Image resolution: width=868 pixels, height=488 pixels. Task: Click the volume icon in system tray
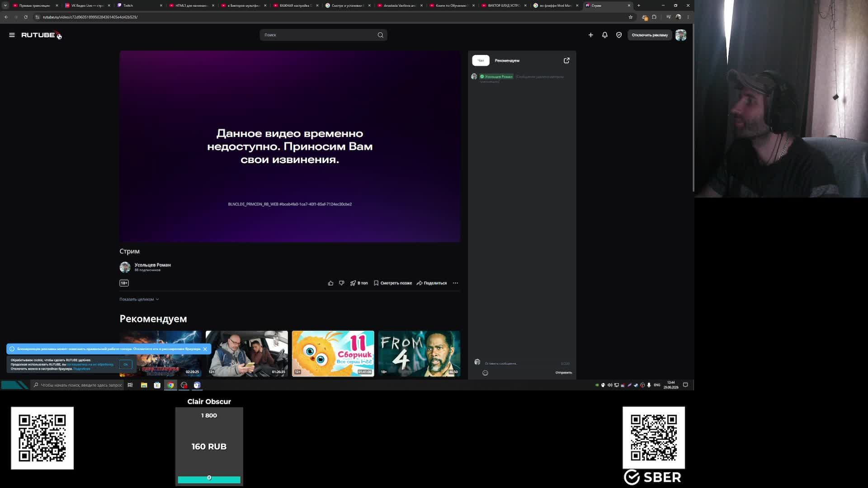point(609,385)
